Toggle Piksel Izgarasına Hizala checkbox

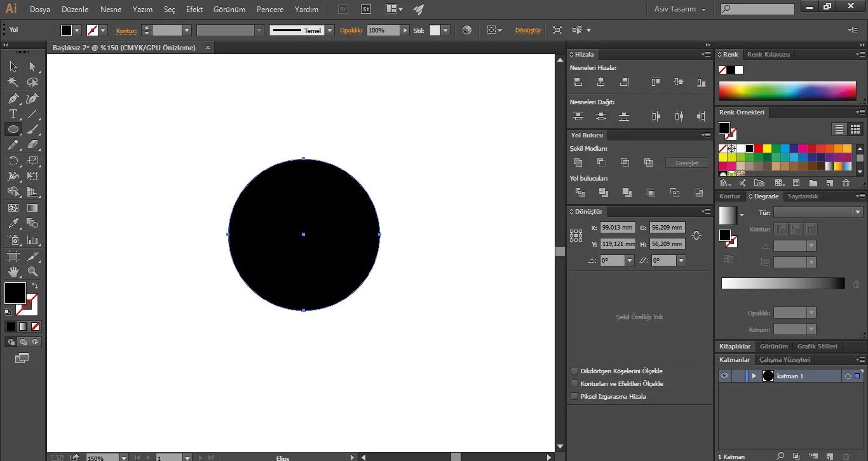[574, 396]
